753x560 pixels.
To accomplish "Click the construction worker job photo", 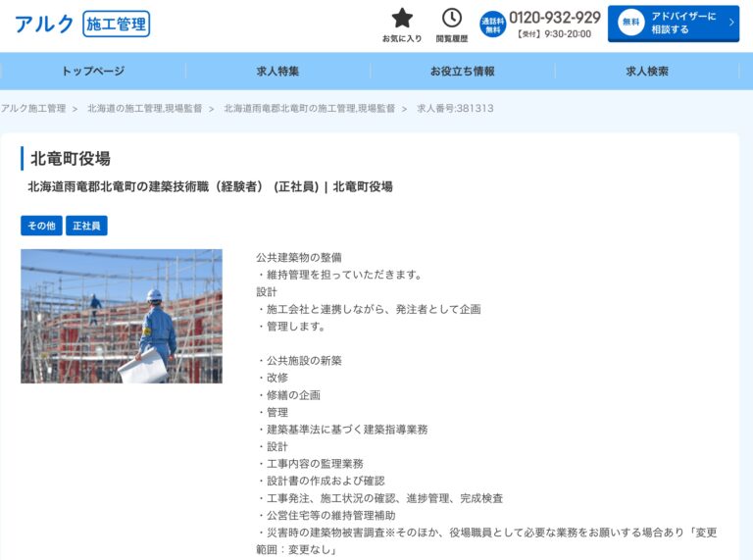I will tap(122, 316).
